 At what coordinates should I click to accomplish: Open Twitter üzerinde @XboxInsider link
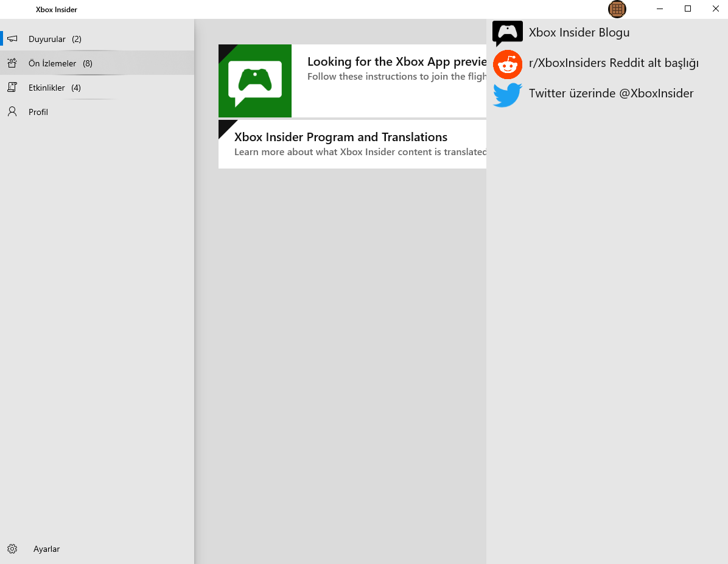(611, 93)
